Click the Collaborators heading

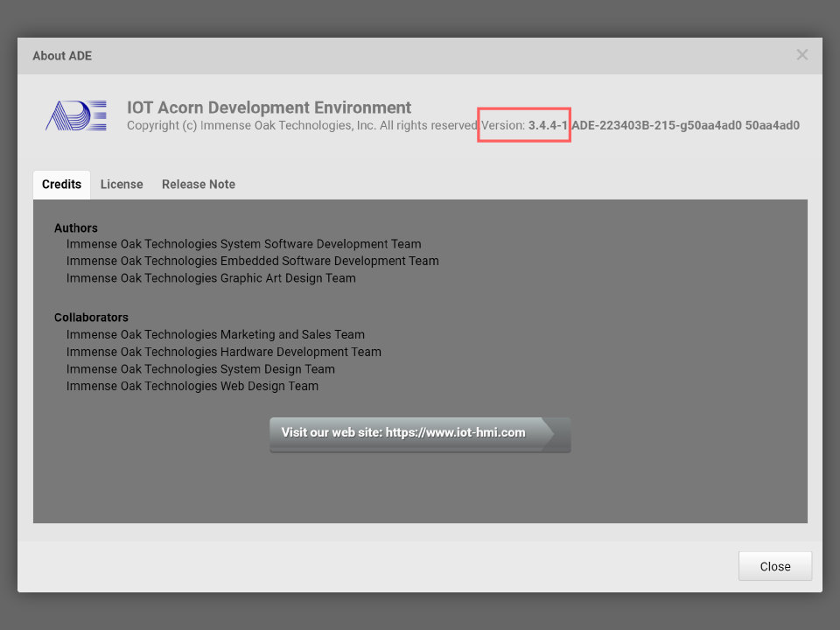pyautogui.click(x=91, y=318)
